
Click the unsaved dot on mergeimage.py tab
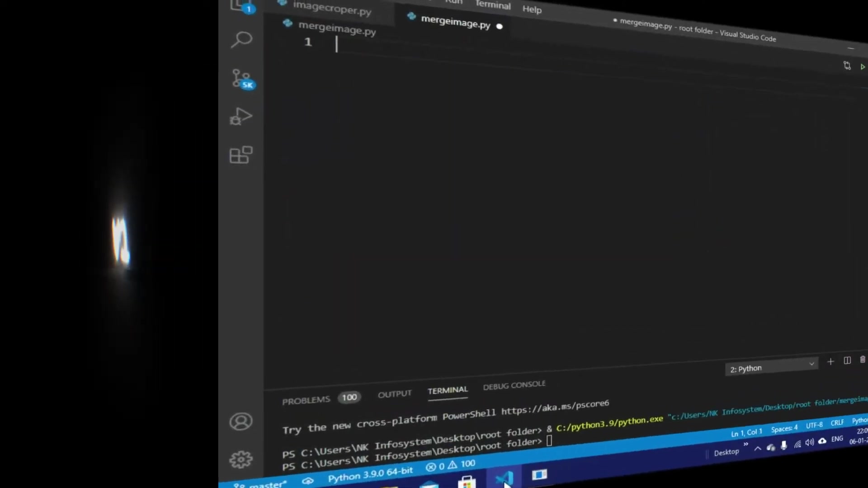click(500, 26)
